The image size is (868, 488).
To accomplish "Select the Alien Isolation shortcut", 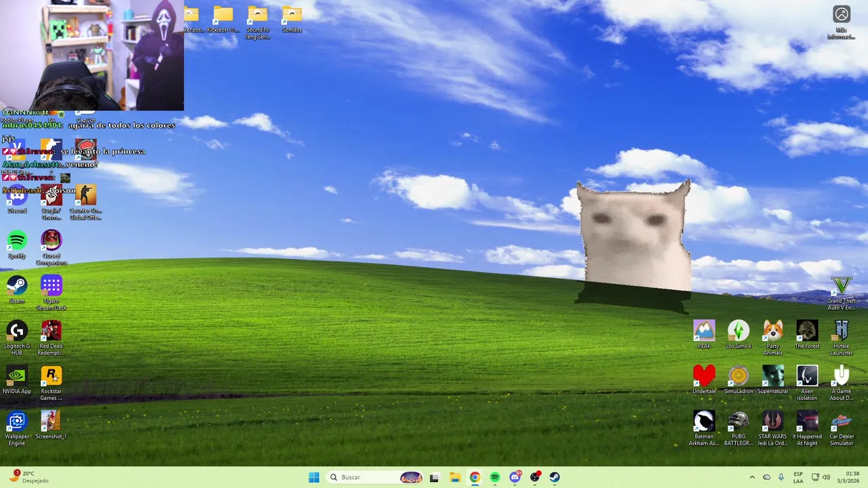I will (x=807, y=383).
